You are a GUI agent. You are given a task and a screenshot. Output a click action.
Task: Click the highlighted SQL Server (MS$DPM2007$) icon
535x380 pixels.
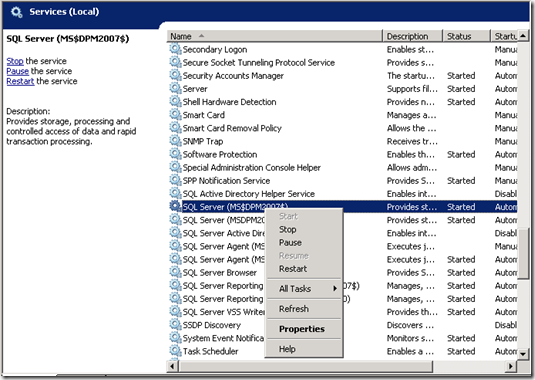(175, 206)
